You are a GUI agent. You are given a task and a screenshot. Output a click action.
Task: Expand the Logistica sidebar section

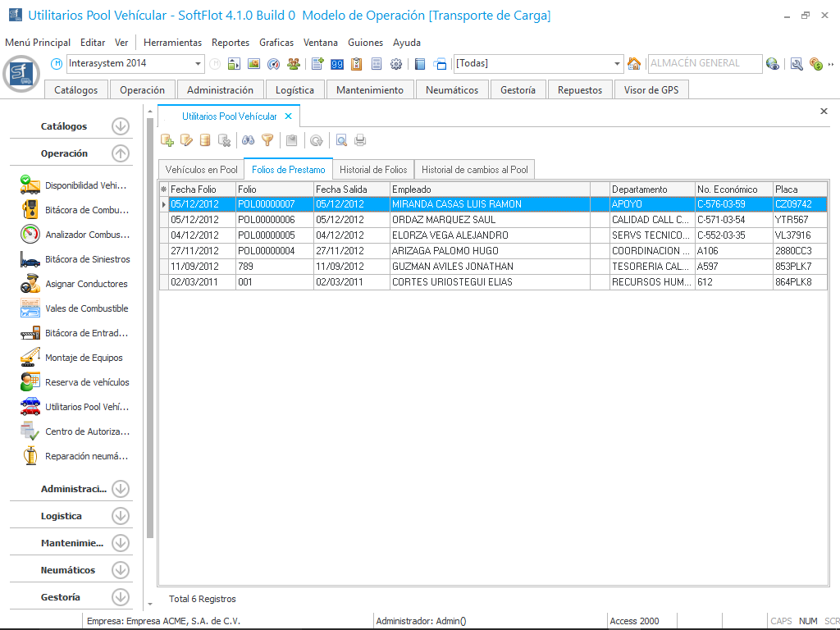tap(121, 516)
